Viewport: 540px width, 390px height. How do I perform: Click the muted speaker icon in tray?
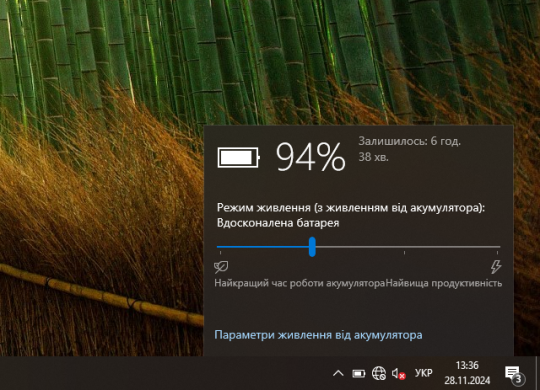click(398, 373)
